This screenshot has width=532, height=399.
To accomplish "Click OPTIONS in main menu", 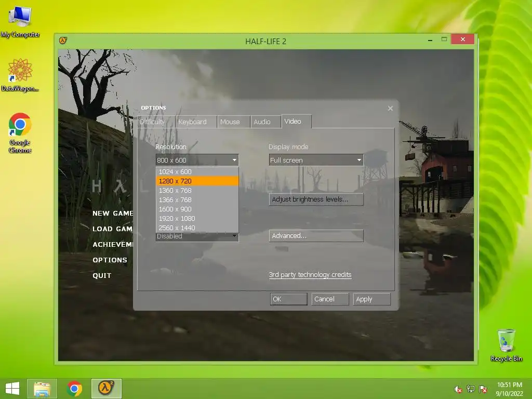I will [110, 260].
